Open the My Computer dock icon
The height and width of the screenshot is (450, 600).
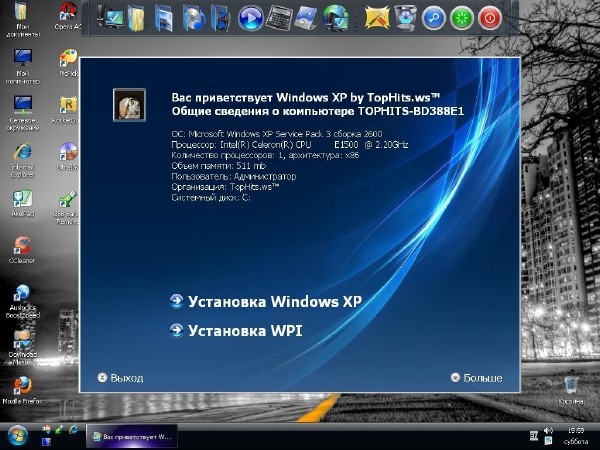click(111, 17)
